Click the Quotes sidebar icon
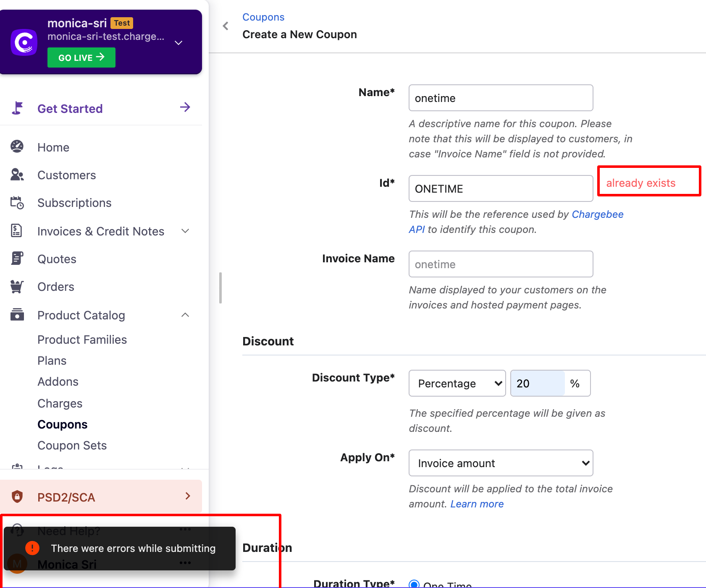 point(17,259)
